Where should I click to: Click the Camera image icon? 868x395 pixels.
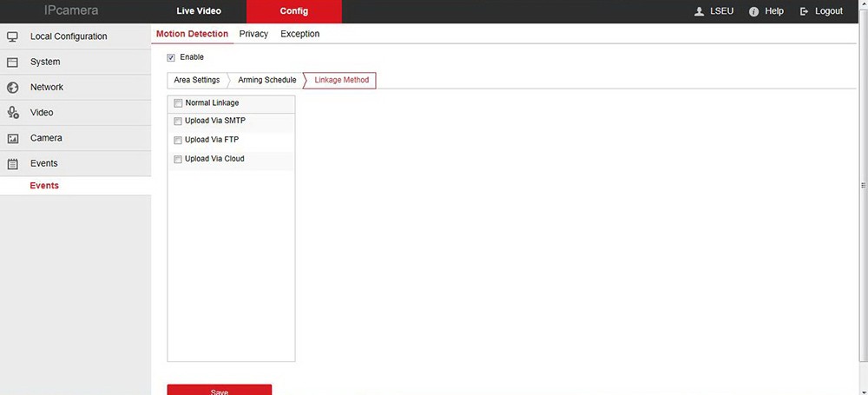pos(12,138)
